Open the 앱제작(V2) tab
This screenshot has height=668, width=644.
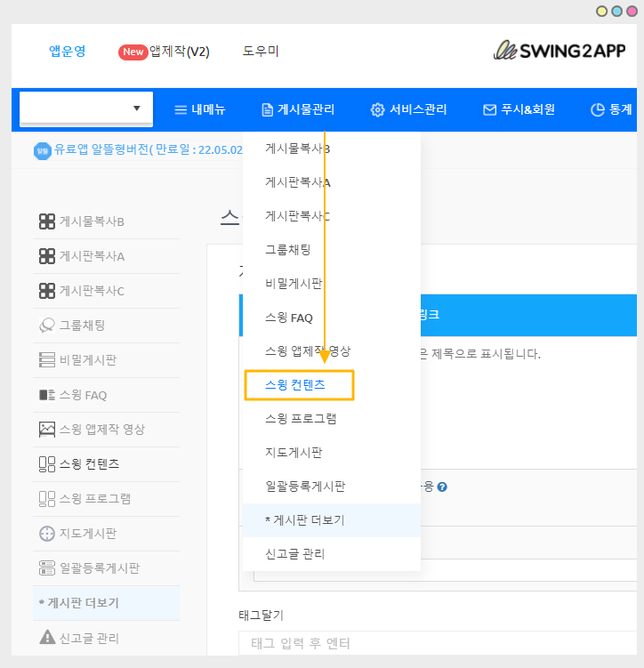pyautogui.click(x=165, y=52)
